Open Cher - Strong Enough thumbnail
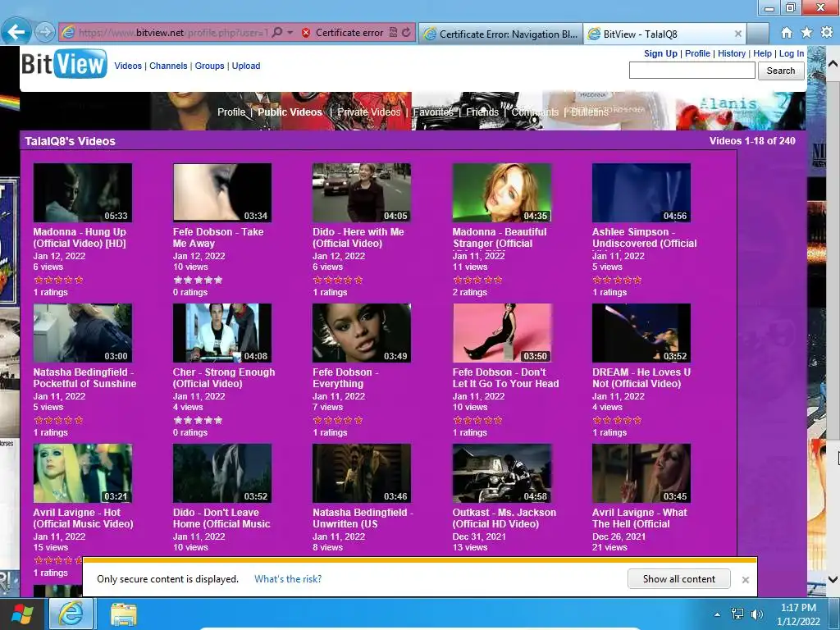This screenshot has width=840, height=630. tap(222, 333)
